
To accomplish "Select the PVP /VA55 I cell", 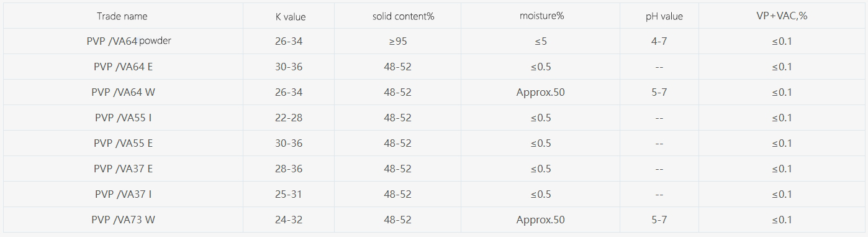I will (x=123, y=118).
